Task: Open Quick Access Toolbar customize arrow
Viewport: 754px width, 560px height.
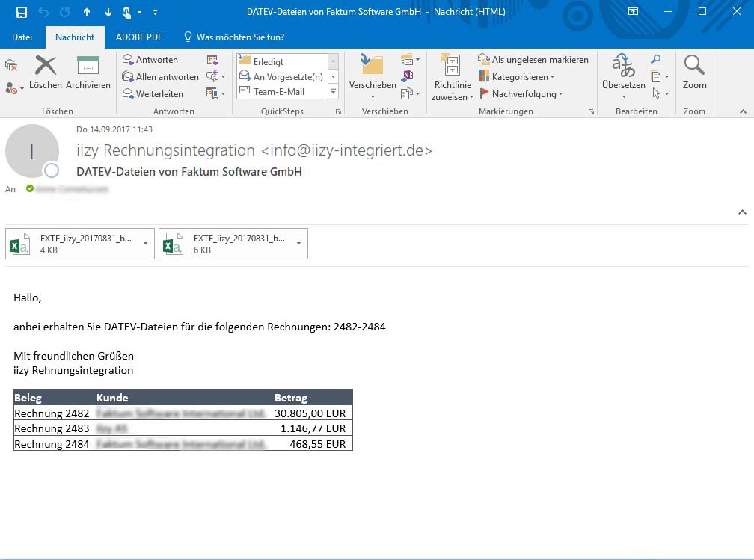Action: tap(155, 13)
